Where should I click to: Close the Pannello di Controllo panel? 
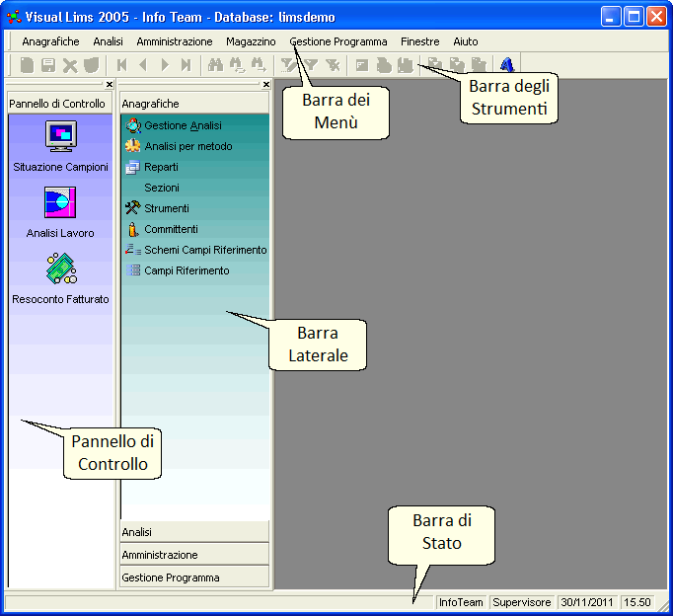[x=110, y=85]
